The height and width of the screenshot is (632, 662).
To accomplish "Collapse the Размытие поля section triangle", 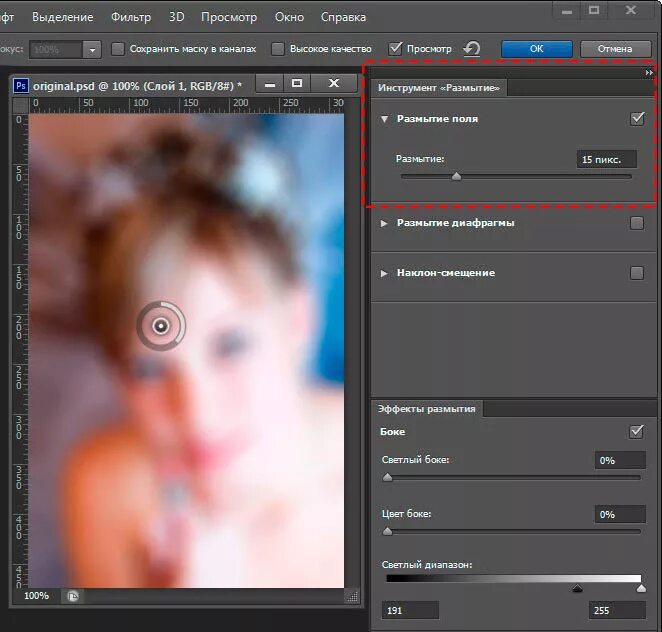I will (385, 119).
